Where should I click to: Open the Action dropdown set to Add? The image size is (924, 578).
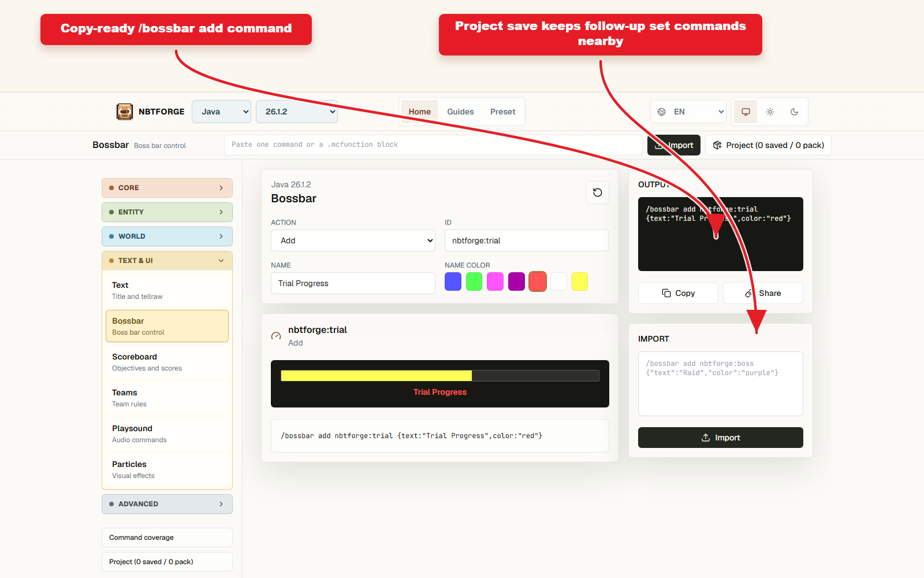(353, 240)
